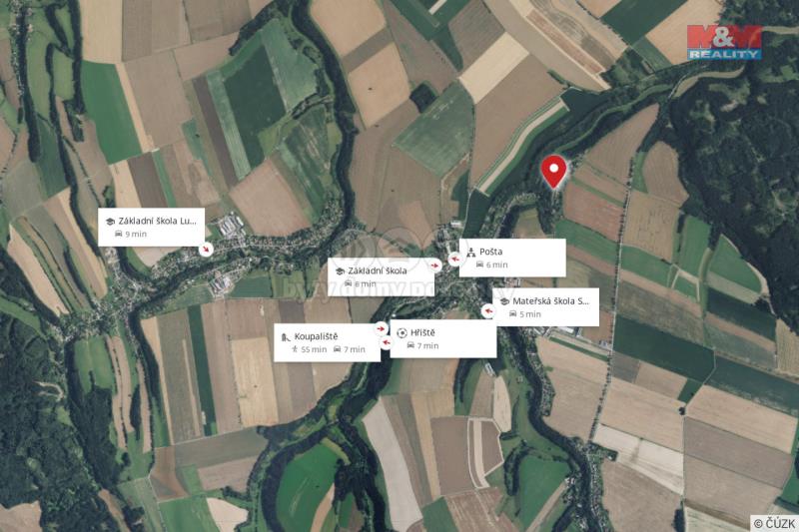Click arrow marker beside Základní škola Lu... label

206,249
